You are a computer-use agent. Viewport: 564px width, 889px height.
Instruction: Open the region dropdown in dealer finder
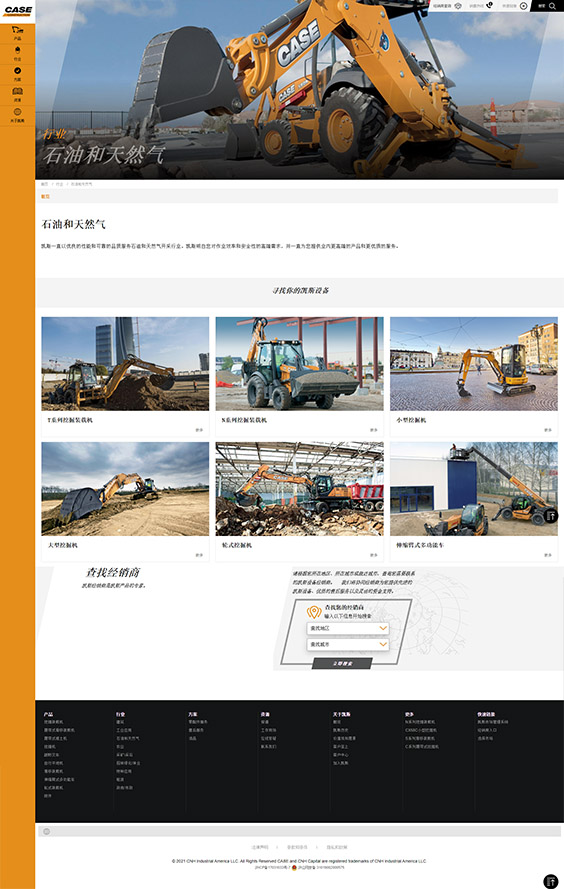click(347, 628)
